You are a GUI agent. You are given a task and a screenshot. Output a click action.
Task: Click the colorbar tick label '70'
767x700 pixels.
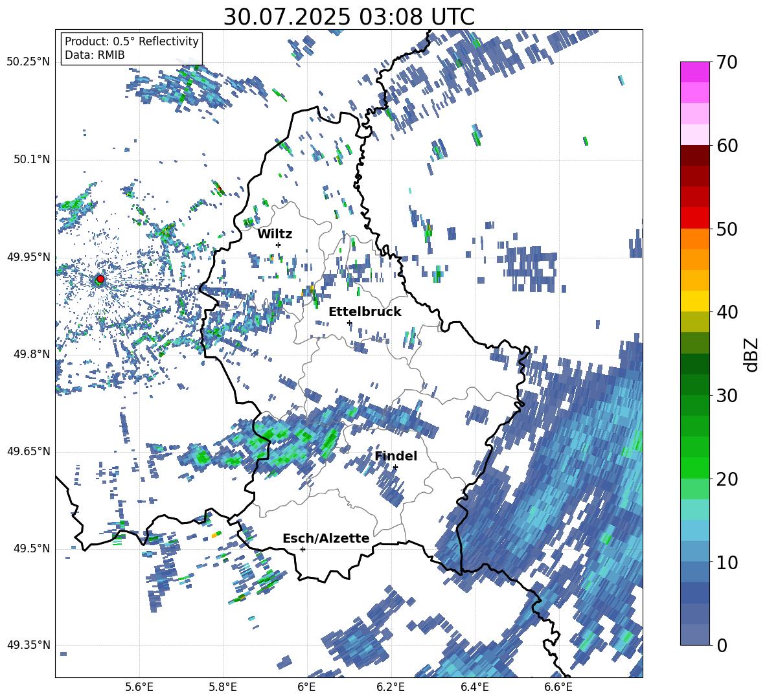(x=726, y=63)
